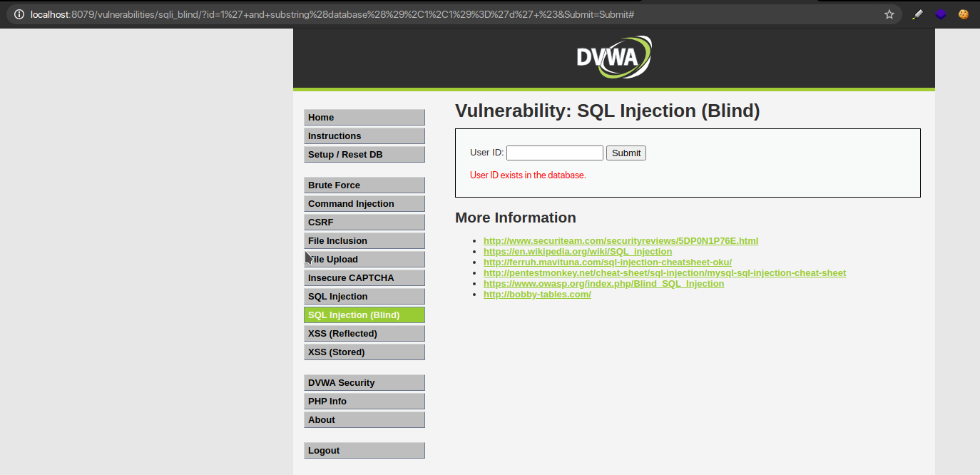This screenshot has height=475, width=980.
Task: Click the 'User ID:' label
Action: click(x=487, y=153)
